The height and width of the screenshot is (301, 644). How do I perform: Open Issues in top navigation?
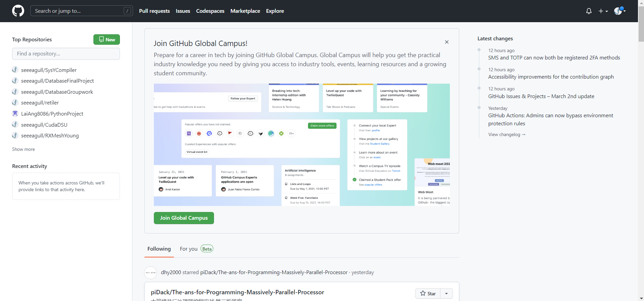(183, 11)
